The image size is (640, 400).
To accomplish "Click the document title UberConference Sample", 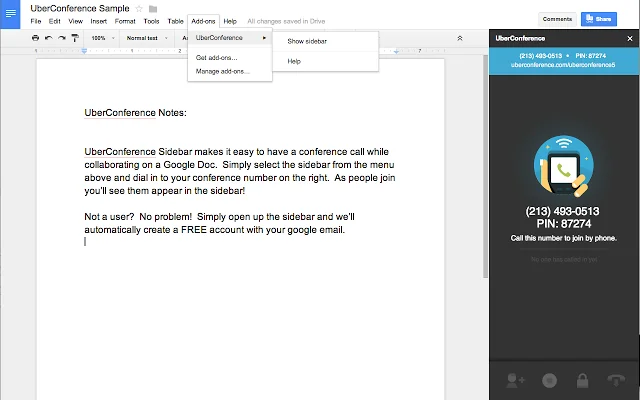I will [80, 9].
